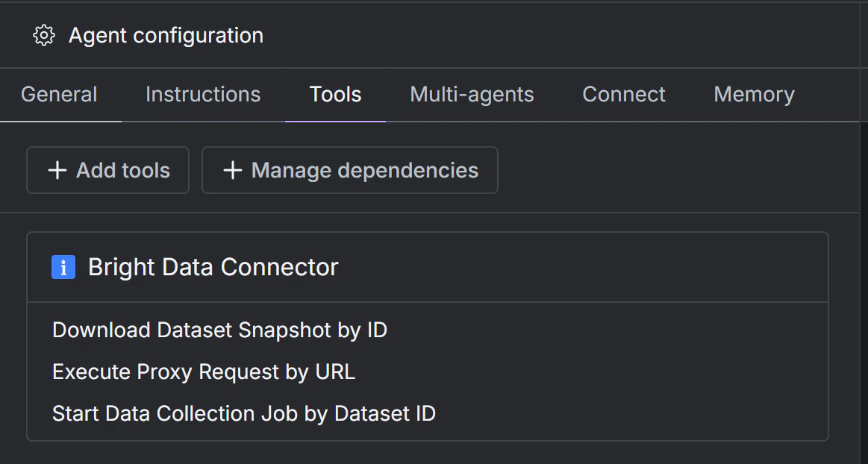Screen dimensions: 868x464
Task: Open the Memory tab
Action: coord(753,94)
